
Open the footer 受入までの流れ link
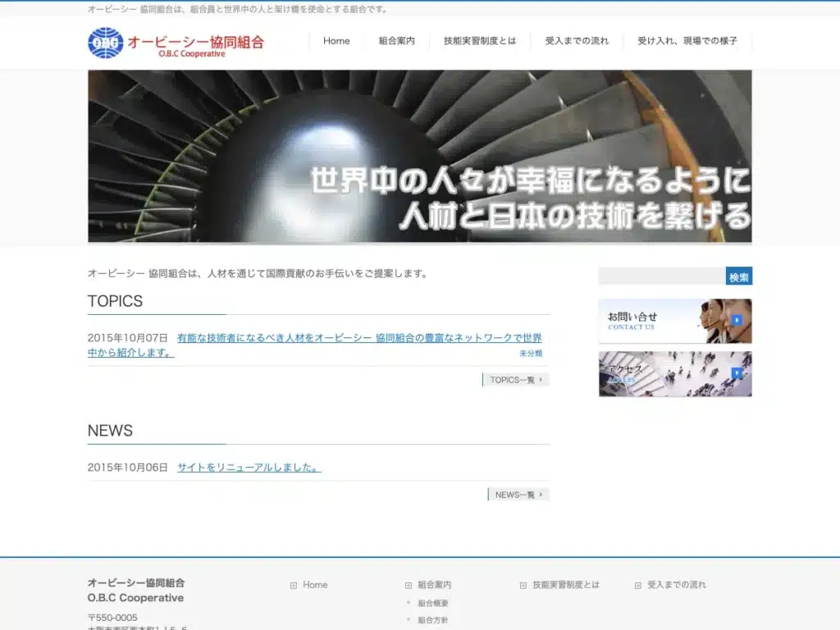point(677,585)
